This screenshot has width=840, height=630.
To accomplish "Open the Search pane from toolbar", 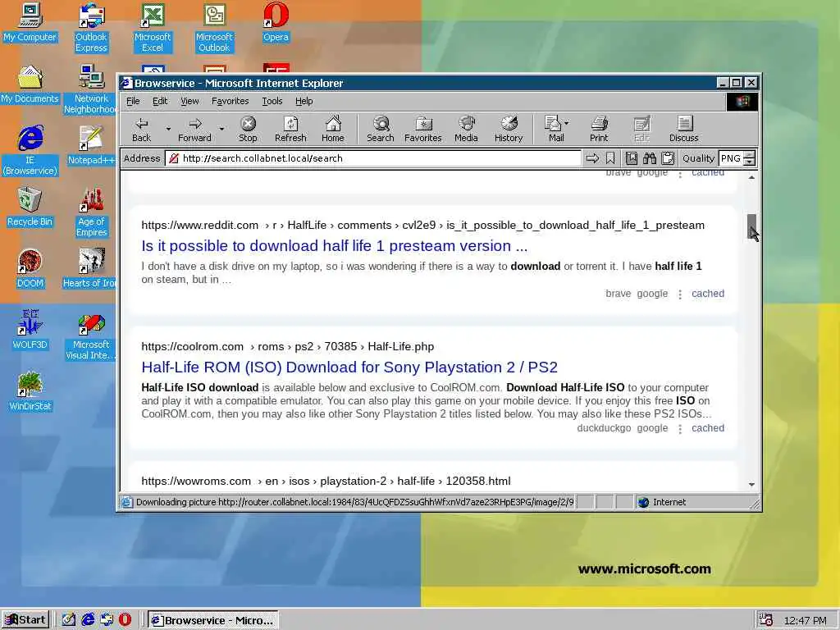I will tap(381, 130).
